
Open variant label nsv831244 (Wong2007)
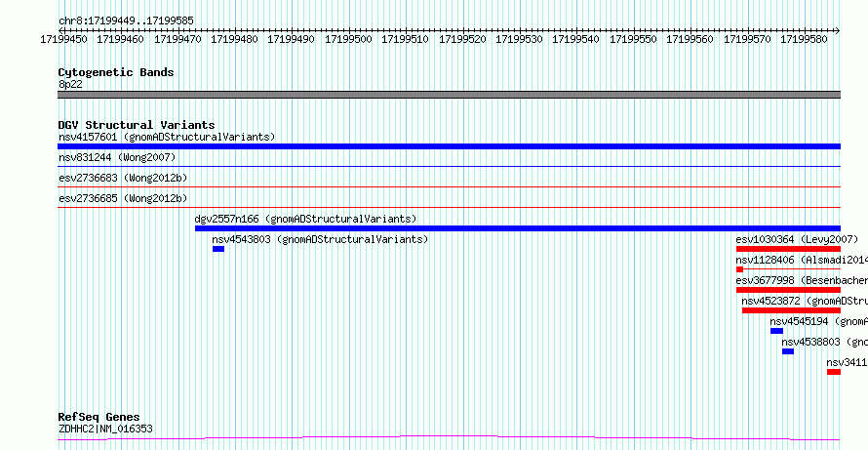(x=117, y=157)
